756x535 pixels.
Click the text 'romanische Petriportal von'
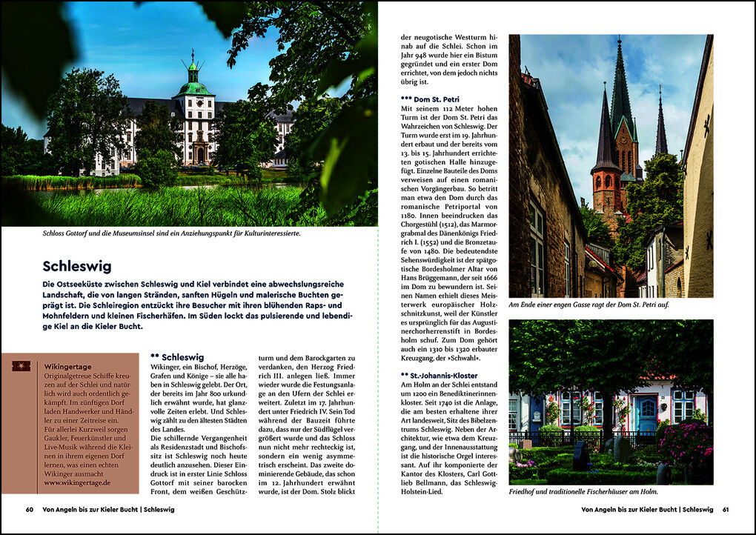point(449,207)
